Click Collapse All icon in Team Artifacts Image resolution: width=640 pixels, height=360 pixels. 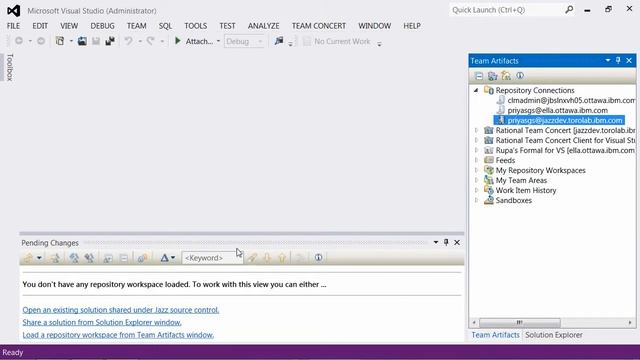479,76
